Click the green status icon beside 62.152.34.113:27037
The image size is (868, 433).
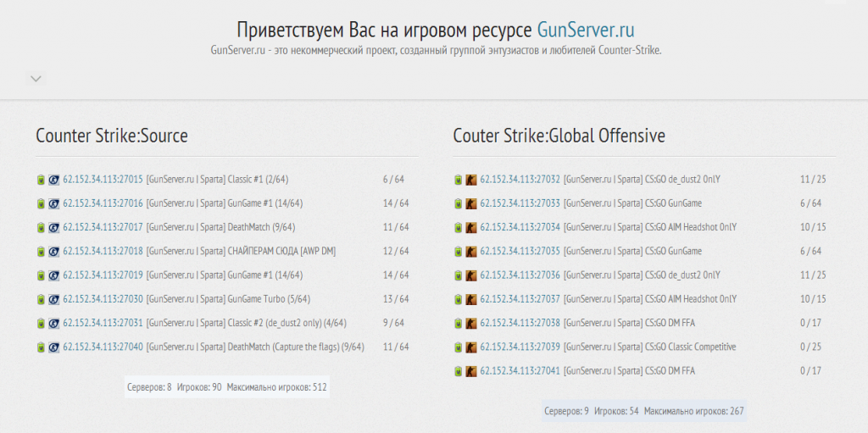[x=458, y=299]
